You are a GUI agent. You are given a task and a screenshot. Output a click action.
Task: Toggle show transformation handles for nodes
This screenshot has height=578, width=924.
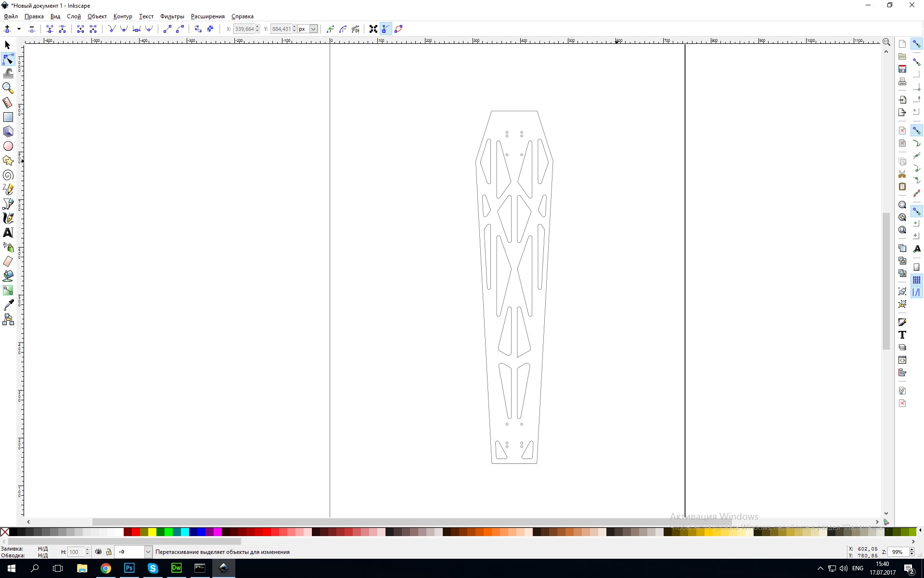point(373,29)
